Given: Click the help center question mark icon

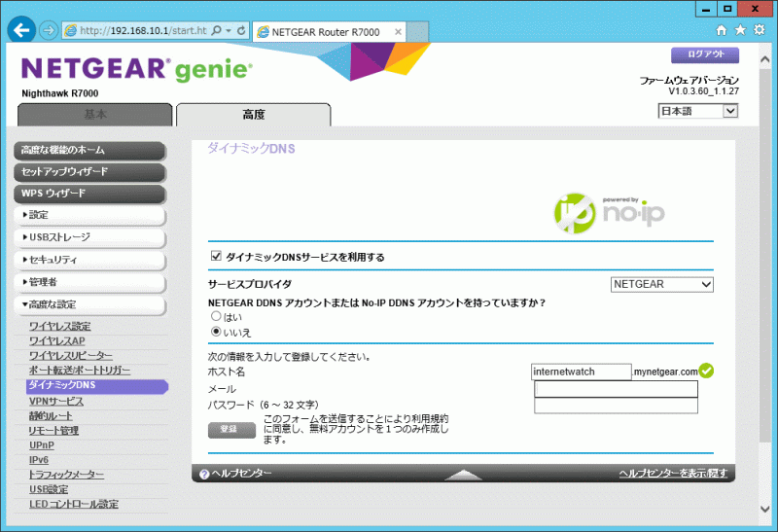Looking at the screenshot, I should tap(204, 474).
